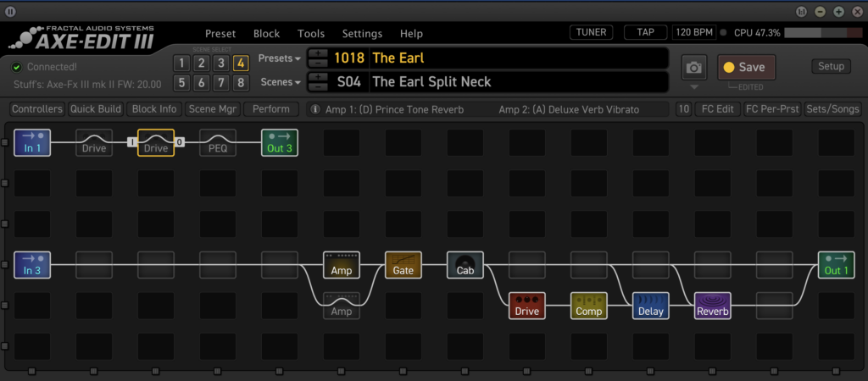Open the Preset menu

tap(220, 34)
